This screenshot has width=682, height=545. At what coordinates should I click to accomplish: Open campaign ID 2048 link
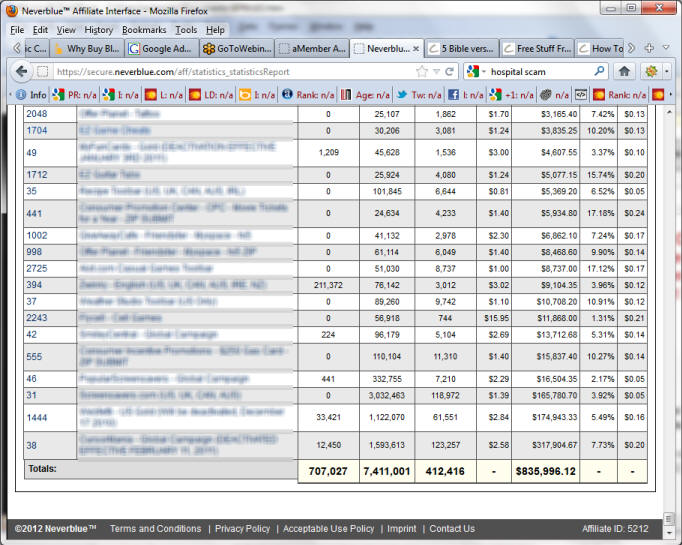coord(37,114)
